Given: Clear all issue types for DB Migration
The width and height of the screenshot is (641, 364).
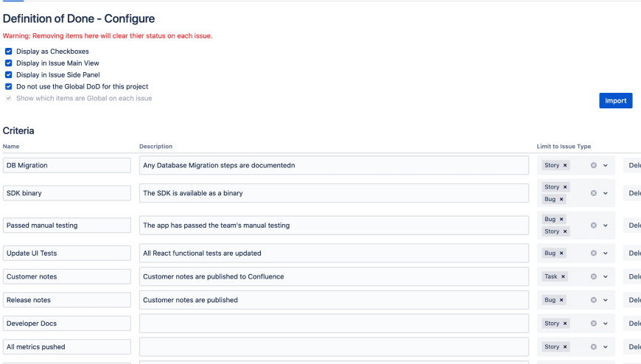Looking at the screenshot, I should 593,166.
